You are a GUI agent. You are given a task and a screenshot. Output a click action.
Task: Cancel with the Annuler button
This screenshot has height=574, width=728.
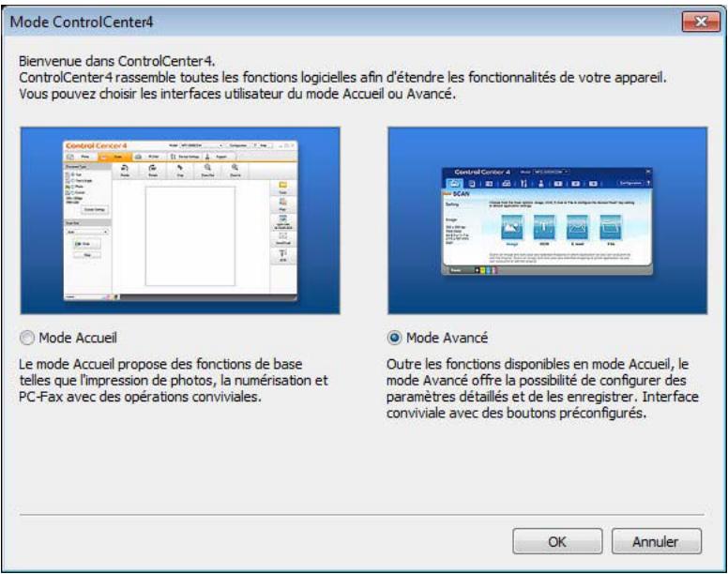coord(656,541)
